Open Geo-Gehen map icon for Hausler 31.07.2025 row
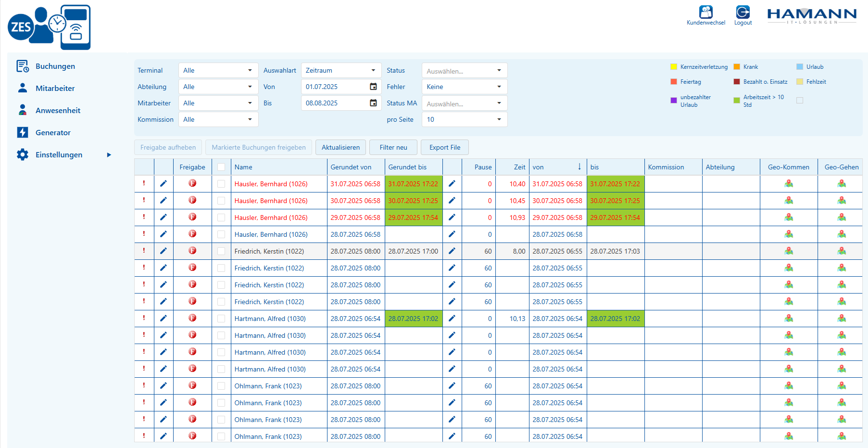Viewport: 868px width, 448px height. pos(842,183)
